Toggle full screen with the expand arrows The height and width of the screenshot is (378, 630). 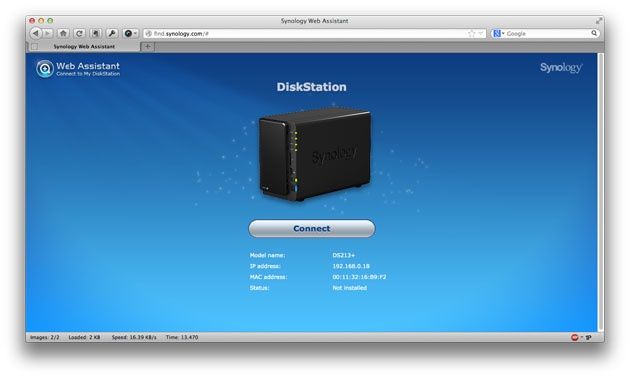[x=599, y=20]
